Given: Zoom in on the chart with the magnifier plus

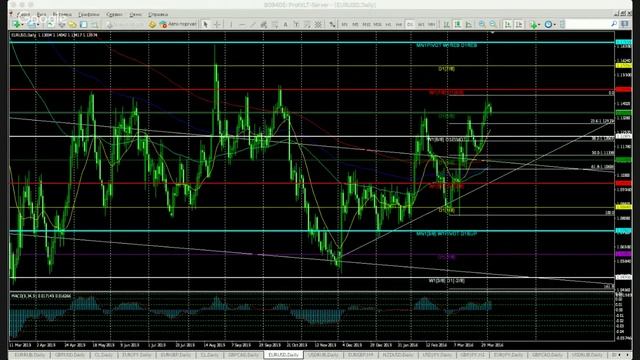Looking at the screenshot, I should tap(482, 24).
